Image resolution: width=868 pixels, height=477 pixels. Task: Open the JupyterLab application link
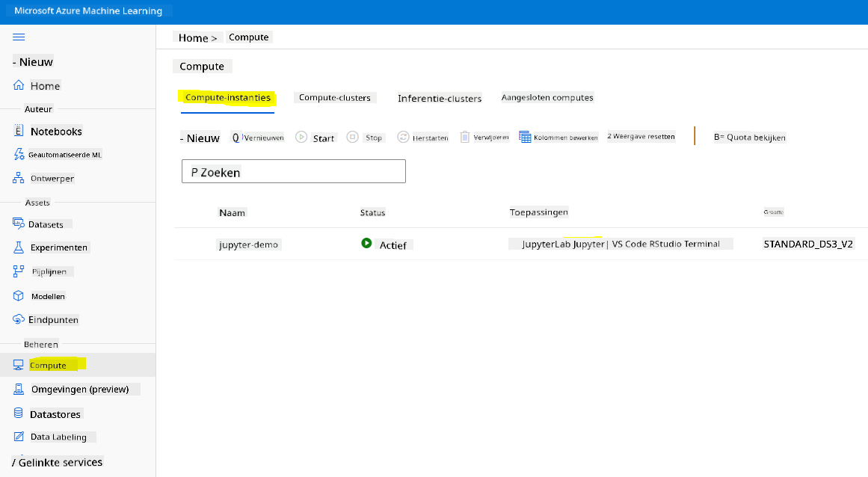546,244
